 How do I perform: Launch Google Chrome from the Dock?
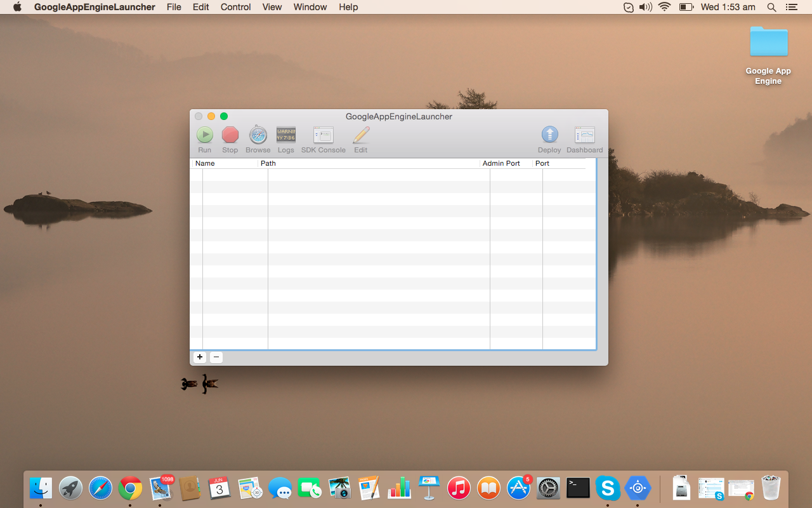point(130,488)
